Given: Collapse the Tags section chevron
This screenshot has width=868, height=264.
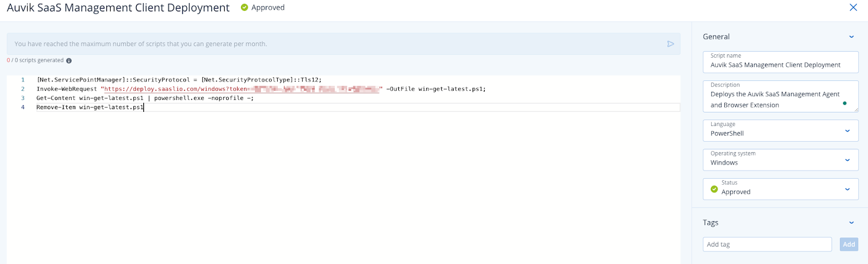Looking at the screenshot, I should coord(851,223).
